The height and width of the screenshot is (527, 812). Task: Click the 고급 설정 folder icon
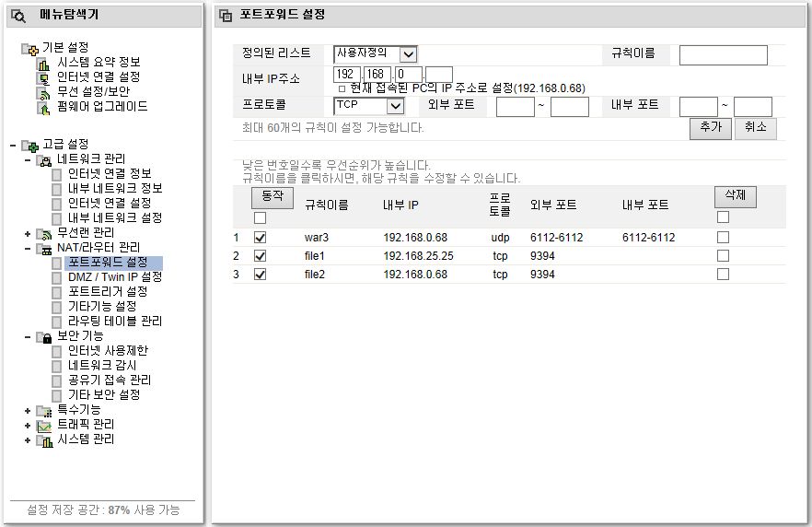pyautogui.click(x=30, y=146)
